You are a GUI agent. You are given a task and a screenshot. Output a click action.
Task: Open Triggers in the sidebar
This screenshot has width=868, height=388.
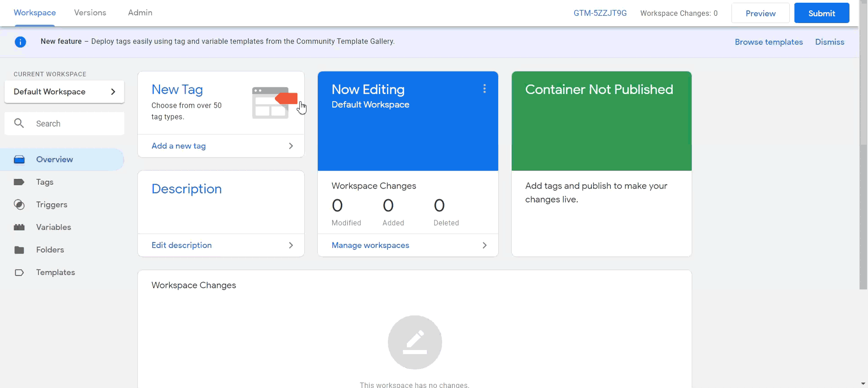pyautogui.click(x=62, y=205)
